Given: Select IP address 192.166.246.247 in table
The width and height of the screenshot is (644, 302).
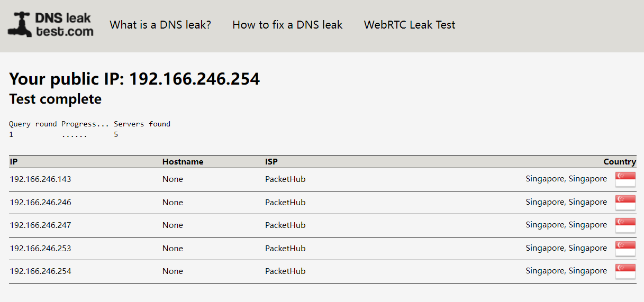Looking at the screenshot, I should pos(40,225).
